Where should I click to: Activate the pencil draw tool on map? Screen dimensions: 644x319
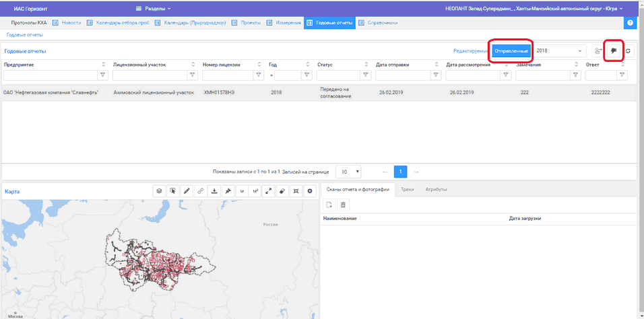(x=187, y=191)
